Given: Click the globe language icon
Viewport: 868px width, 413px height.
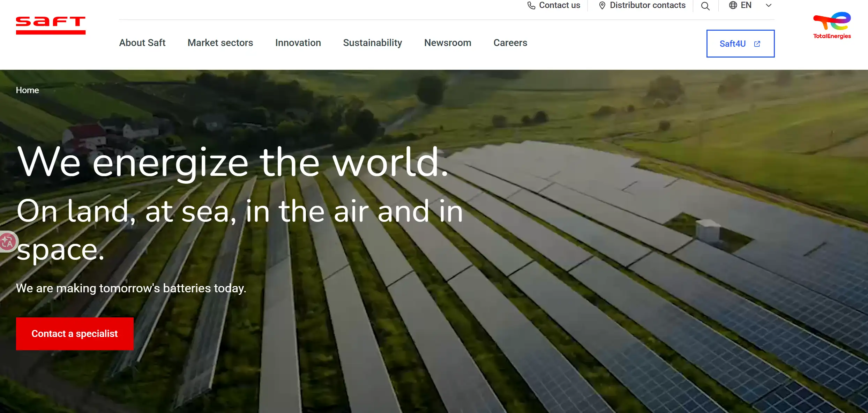Looking at the screenshot, I should [x=733, y=5].
